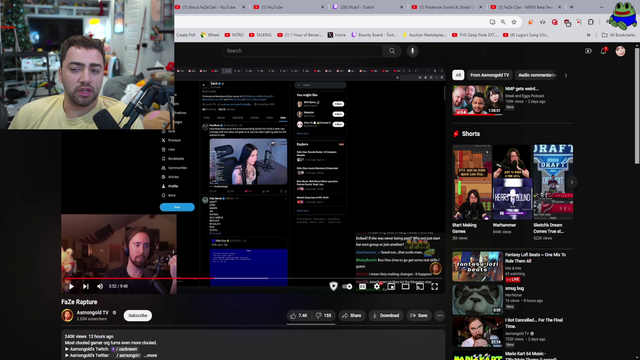Open the YouTube account avatar menu
Screen dimensions: 640x360
click(x=620, y=51)
